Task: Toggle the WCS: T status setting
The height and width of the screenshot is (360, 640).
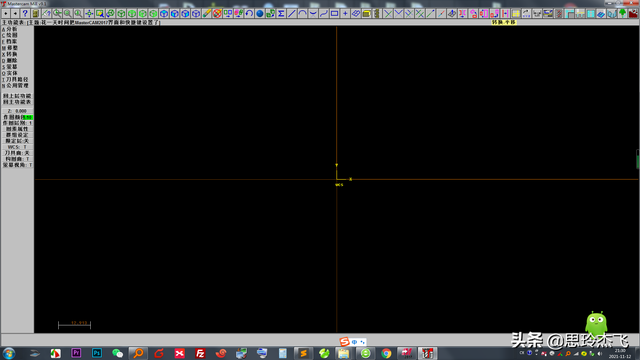Action: tap(17, 147)
